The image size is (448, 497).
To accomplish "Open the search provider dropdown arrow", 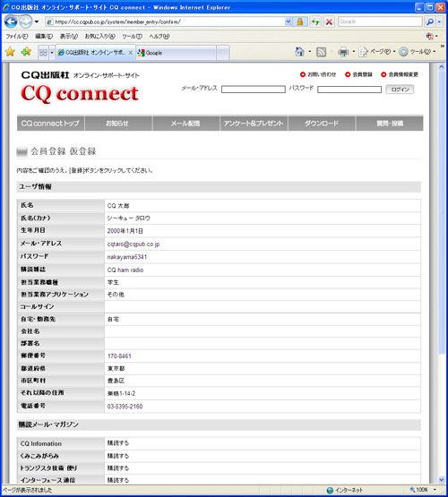I will coord(439,21).
